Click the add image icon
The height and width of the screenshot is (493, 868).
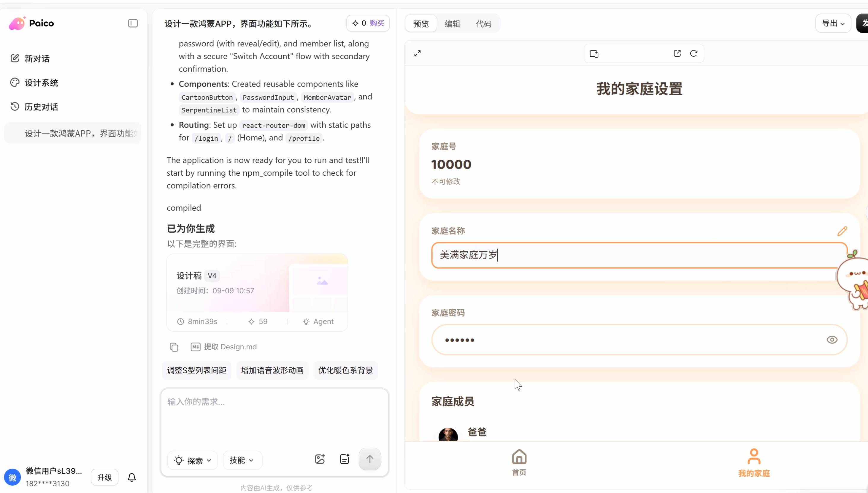(320, 459)
